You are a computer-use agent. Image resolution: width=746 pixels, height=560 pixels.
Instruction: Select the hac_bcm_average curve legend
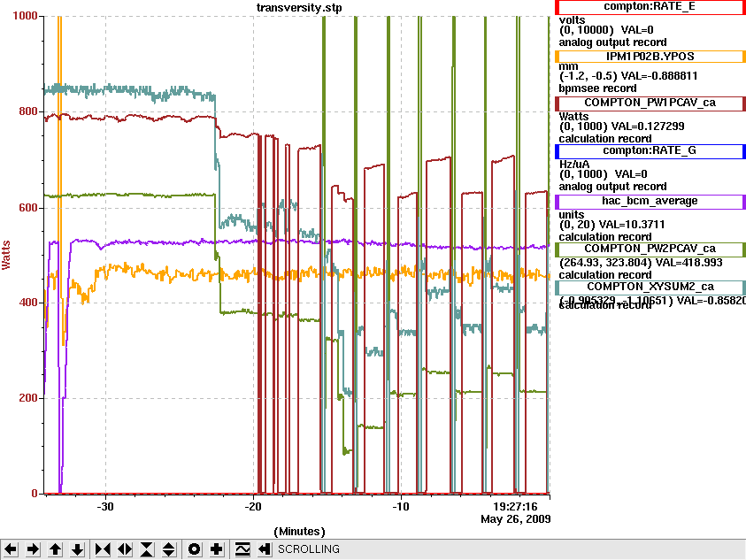650,202
